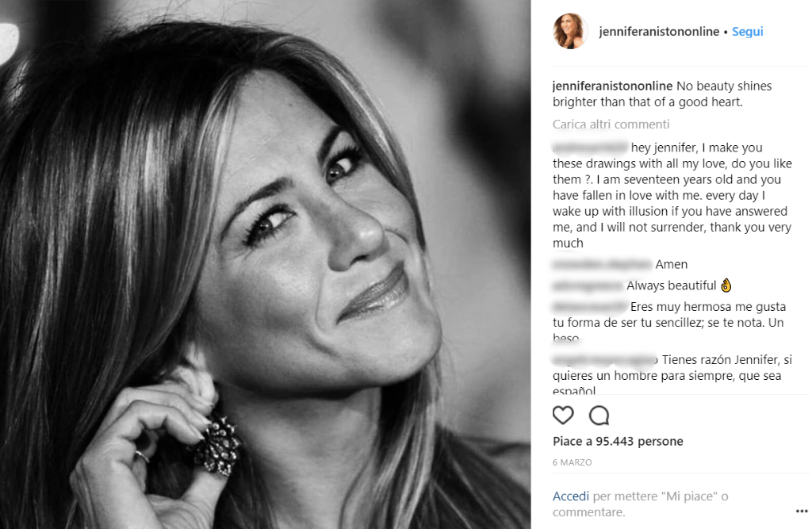Image resolution: width=812 pixels, height=529 pixels.
Task: Click Segui to follow the account
Action: pos(748,32)
